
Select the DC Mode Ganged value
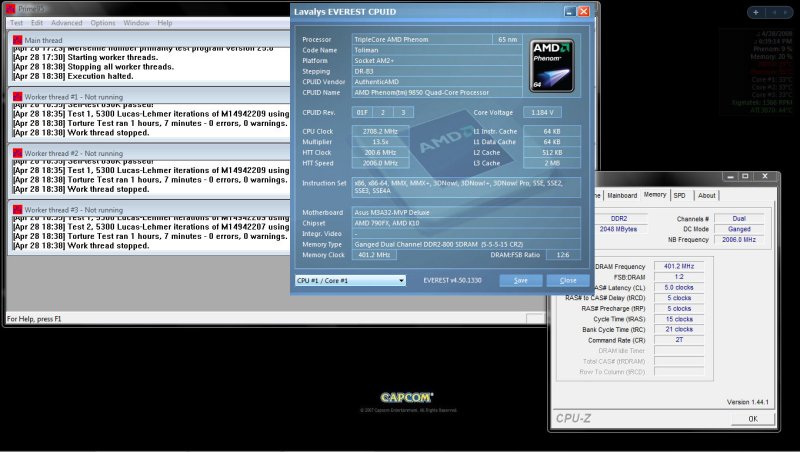point(739,230)
